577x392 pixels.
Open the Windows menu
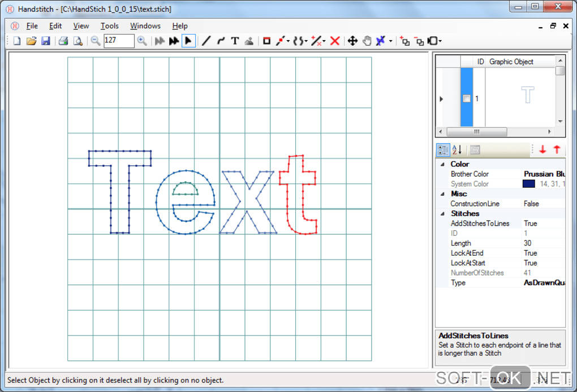pos(145,25)
